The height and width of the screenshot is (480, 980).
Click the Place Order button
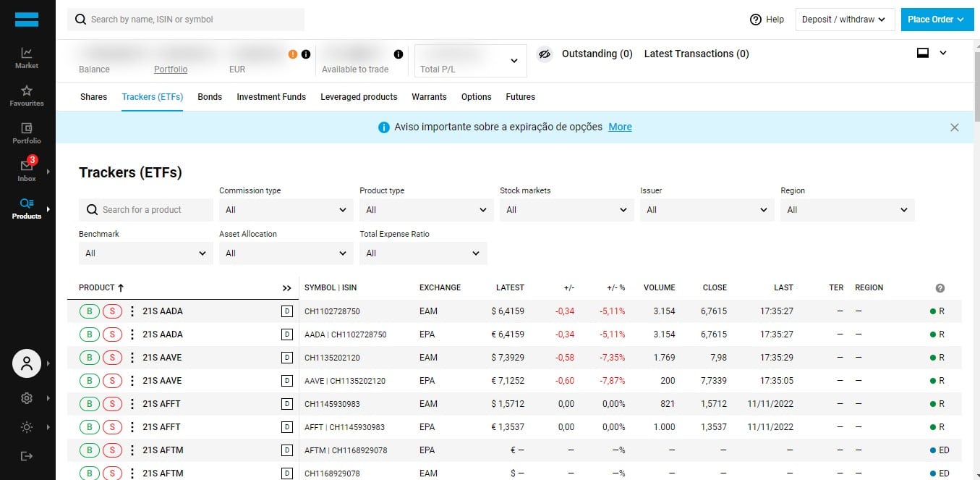pyautogui.click(x=937, y=20)
